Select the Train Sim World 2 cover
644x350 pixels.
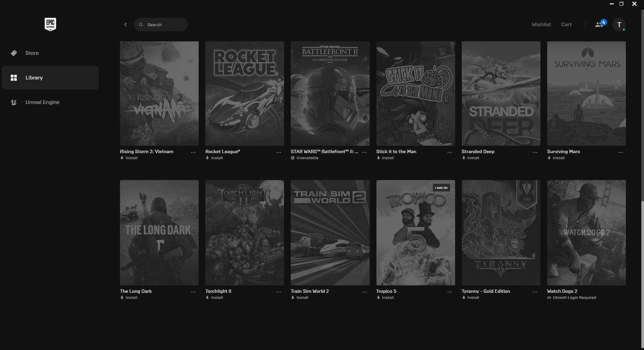click(x=330, y=233)
